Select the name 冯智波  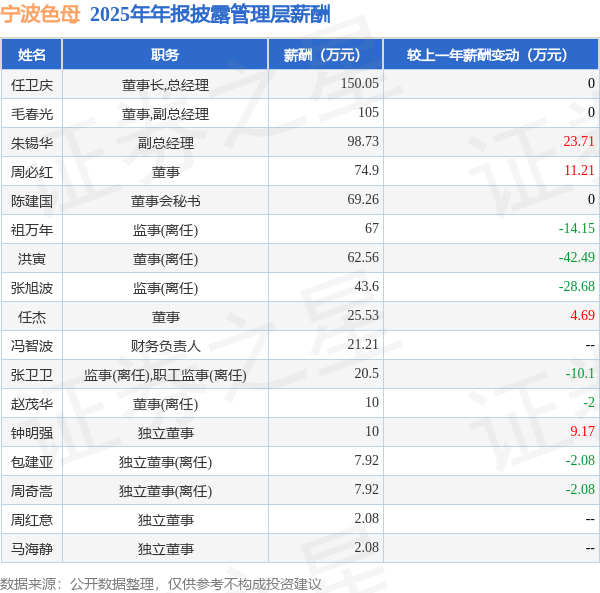click(x=32, y=346)
